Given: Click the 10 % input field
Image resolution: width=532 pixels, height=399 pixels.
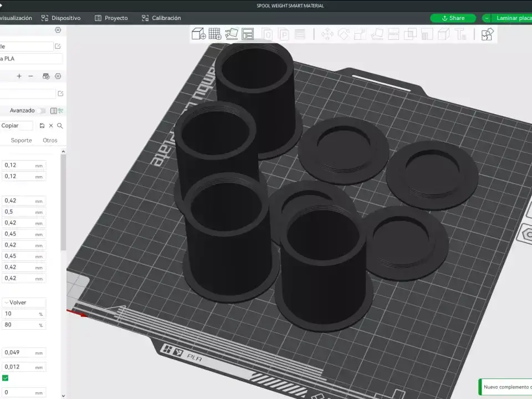Looking at the screenshot, I should coord(24,314).
